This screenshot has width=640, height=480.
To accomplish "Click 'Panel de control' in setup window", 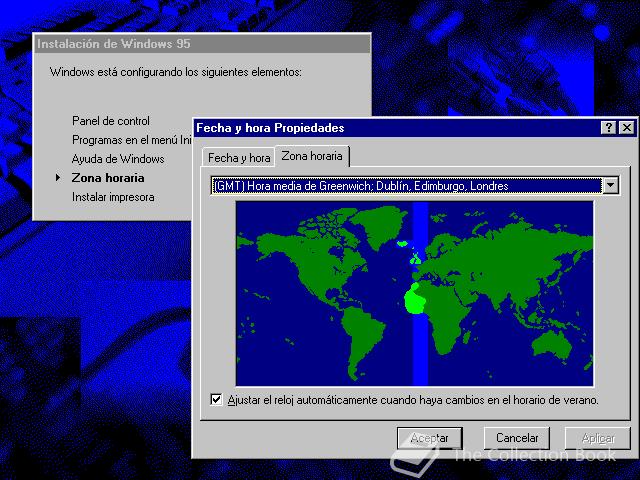I will click(x=111, y=121).
